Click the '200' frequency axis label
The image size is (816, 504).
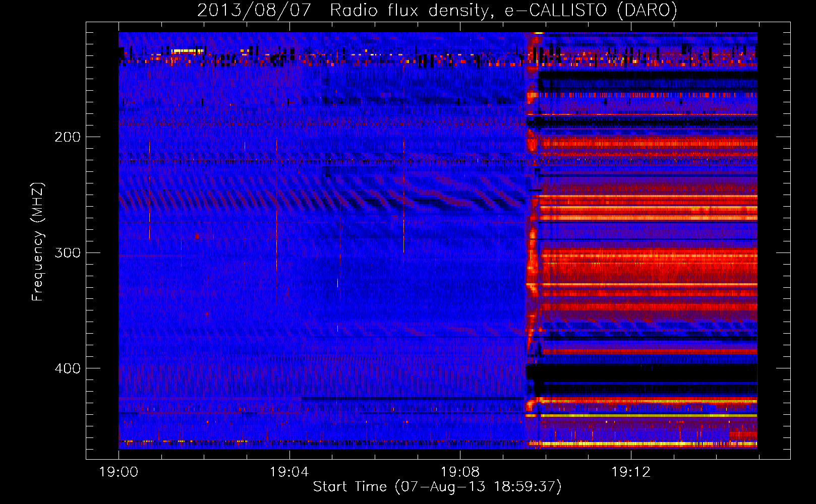pos(68,137)
